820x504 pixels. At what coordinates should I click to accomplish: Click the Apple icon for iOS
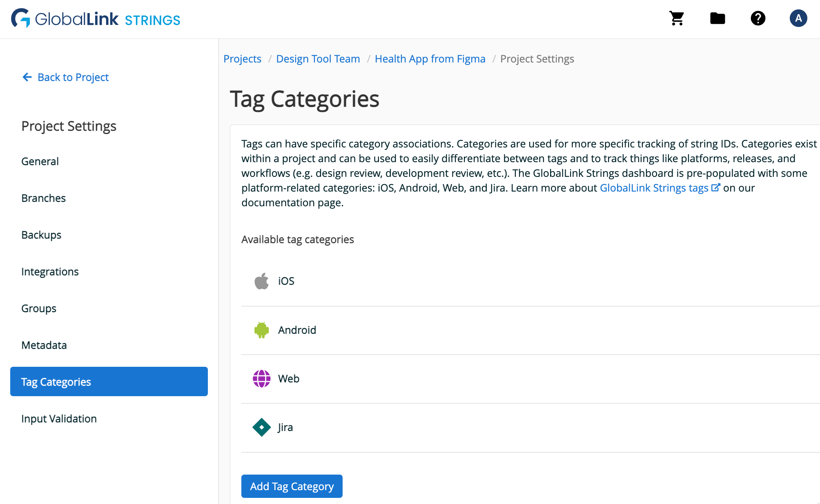click(x=262, y=281)
